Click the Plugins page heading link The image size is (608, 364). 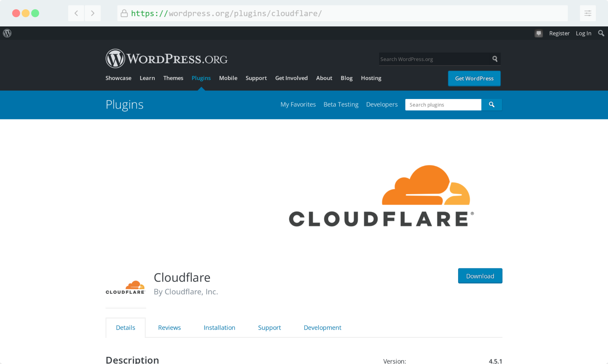[125, 105]
